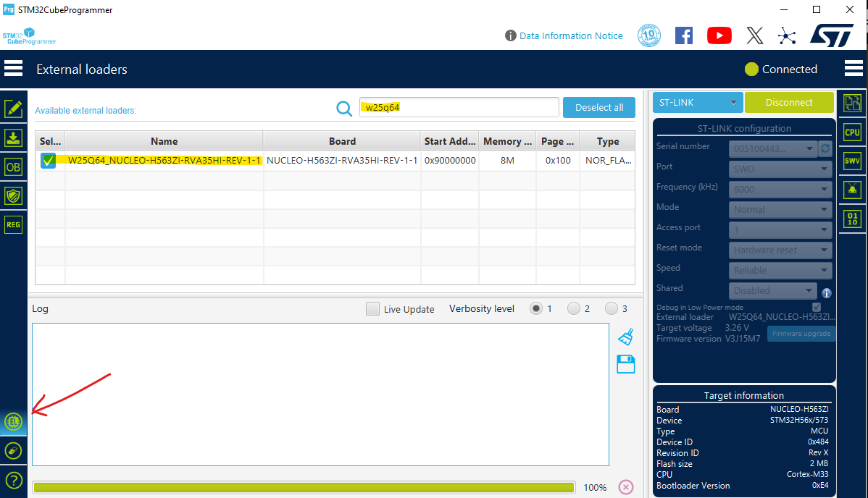This screenshot has width=868, height=498.
Task: Select the Erasing & programming panel icon
Action: coord(14,138)
